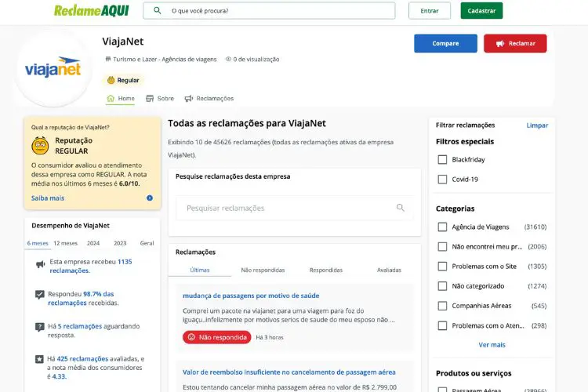Check the Problemas com o Aten... category
This screenshot has width=588, height=392.
[x=442, y=325]
